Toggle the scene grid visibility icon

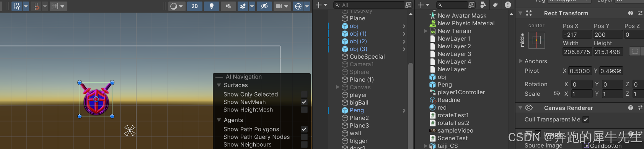(x=16, y=6)
